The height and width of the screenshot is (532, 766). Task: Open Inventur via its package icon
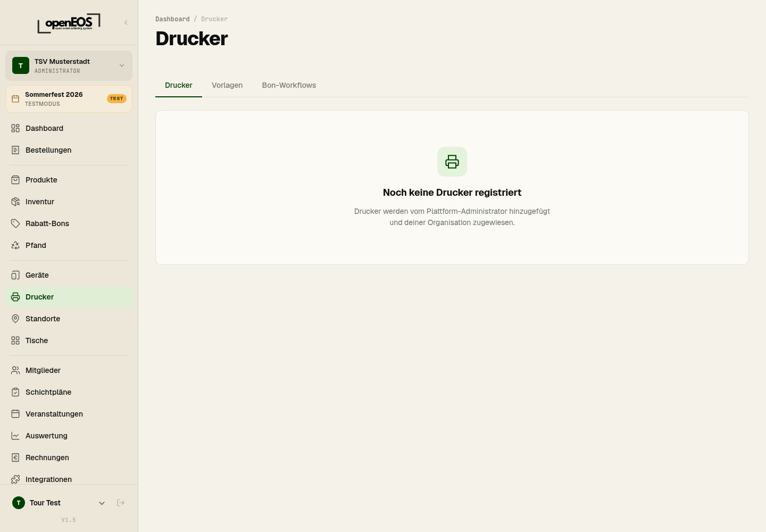[15, 202]
